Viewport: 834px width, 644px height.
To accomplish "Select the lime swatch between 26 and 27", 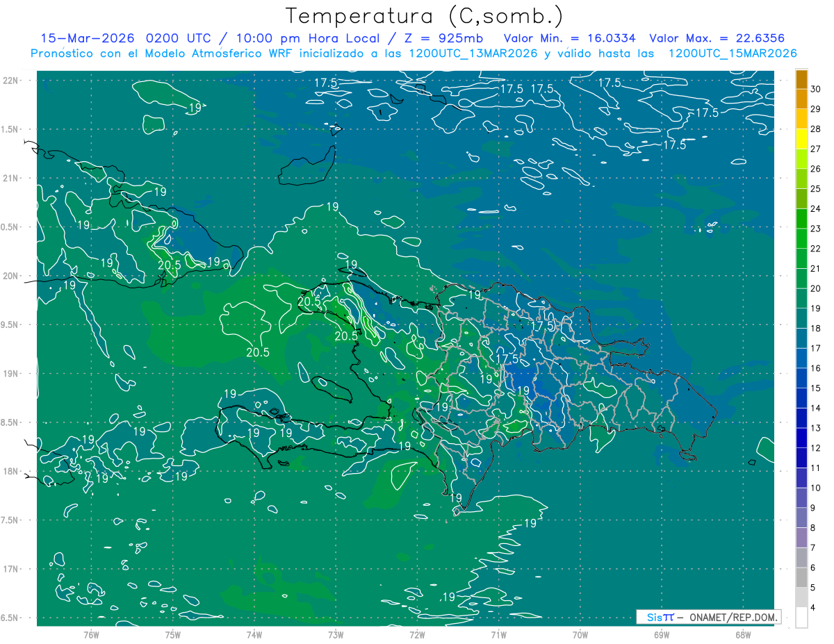I will 801,160.
